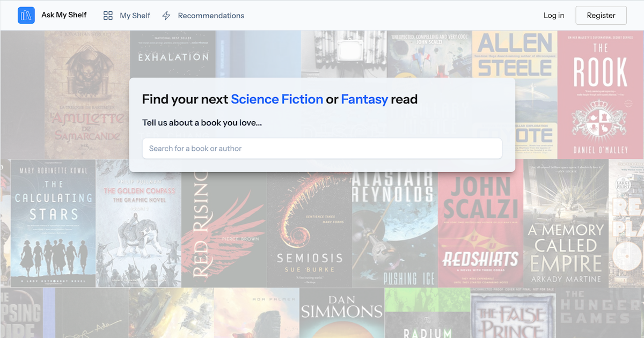
Task: Click the Ask My Shelf bookshelf logo icon
Action: pyautogui.click(x=26, y=15)
